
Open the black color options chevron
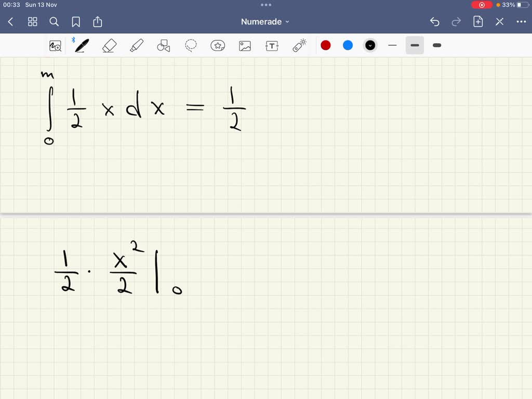(370, 45)
